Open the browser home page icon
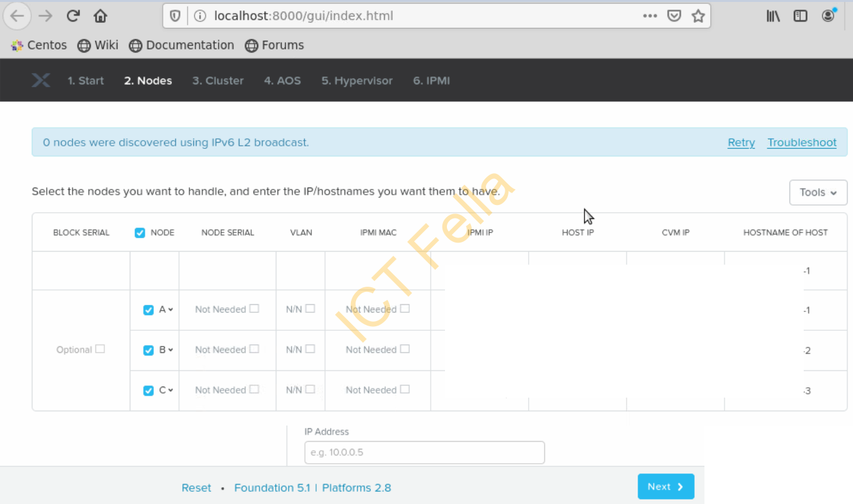 pyautogui.click(x=100, y=16)
